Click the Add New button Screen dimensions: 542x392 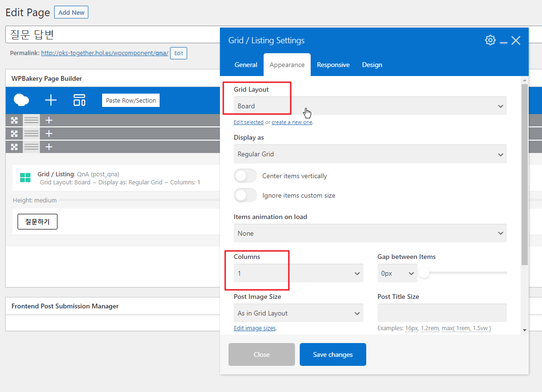click(71, 12)
